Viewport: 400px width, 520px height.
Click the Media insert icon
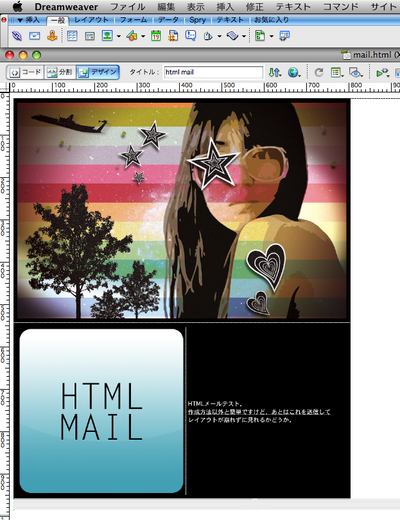(132, 36)
